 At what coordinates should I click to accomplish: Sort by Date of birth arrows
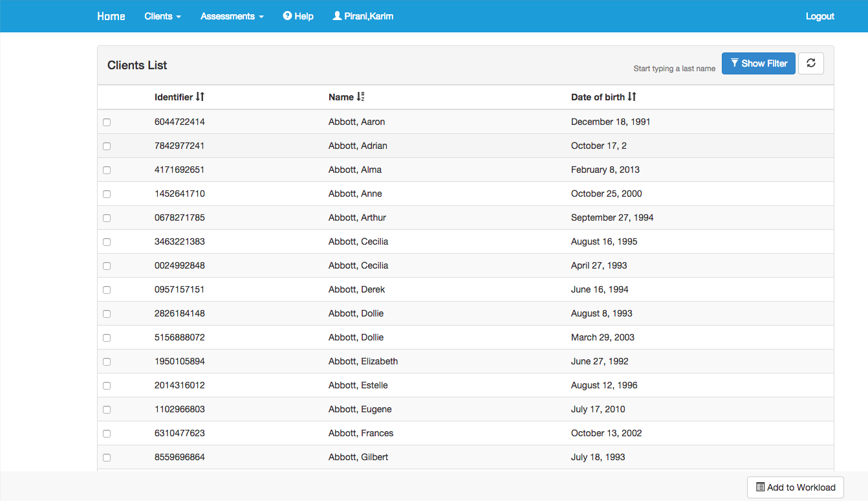point(632,97)
